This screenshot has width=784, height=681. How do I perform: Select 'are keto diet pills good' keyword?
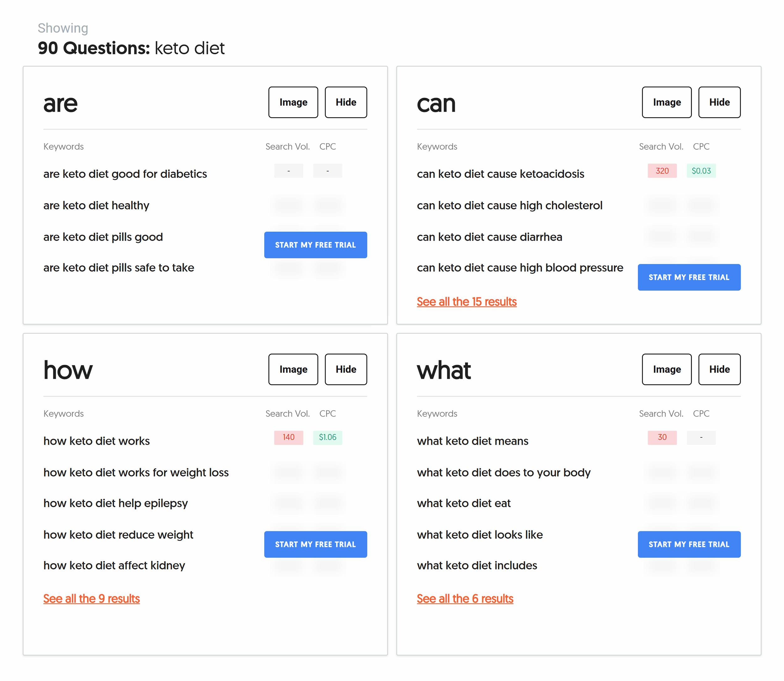(x=103, y=237)
